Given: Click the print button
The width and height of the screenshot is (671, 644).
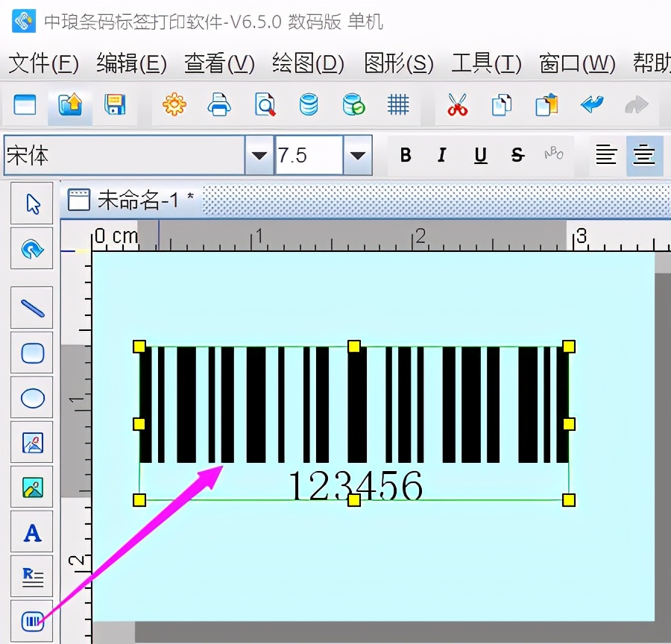Looking at the screenshot, I should click(x=218, y=105).
